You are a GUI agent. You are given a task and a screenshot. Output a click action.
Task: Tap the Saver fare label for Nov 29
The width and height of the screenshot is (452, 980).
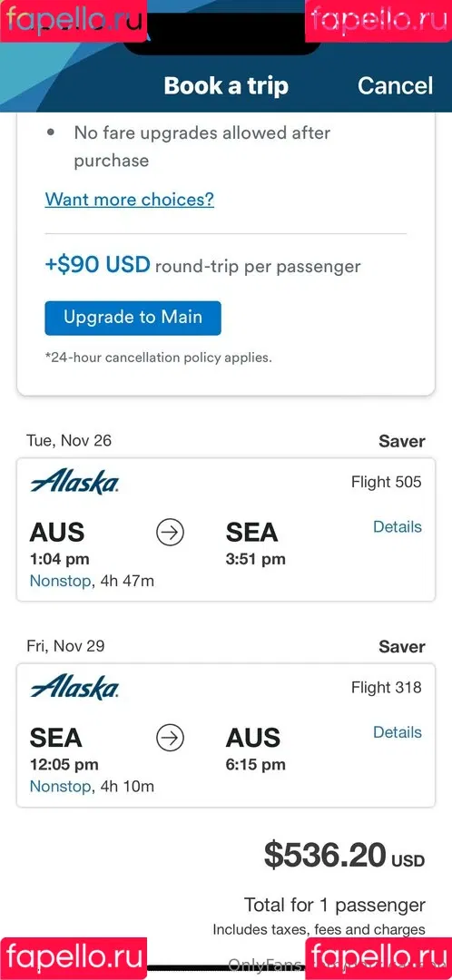coord(402,647)
